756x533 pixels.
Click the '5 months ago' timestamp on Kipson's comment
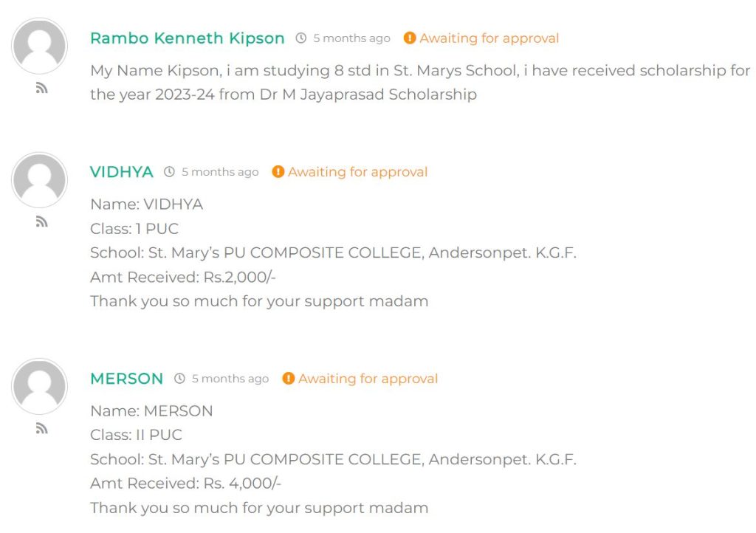click(x=351, y=38)
